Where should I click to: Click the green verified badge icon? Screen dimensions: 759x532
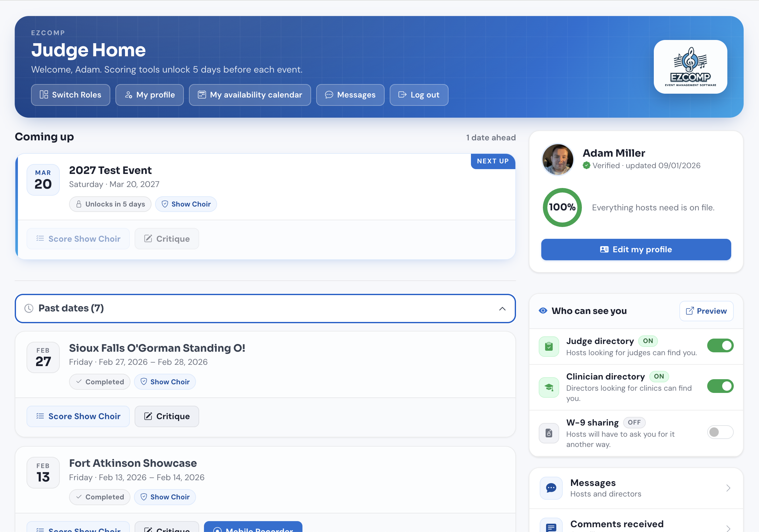(586, 165)
